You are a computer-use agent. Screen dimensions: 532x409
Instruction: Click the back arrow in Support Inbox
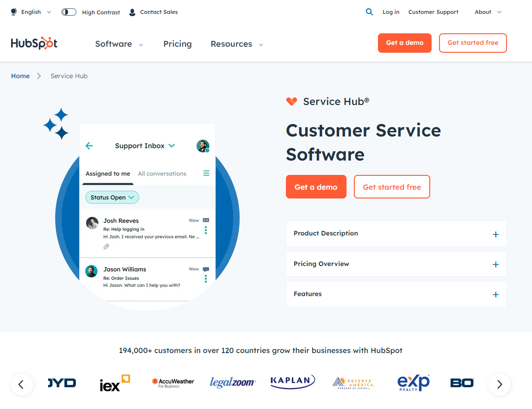[x=89, y=146]
